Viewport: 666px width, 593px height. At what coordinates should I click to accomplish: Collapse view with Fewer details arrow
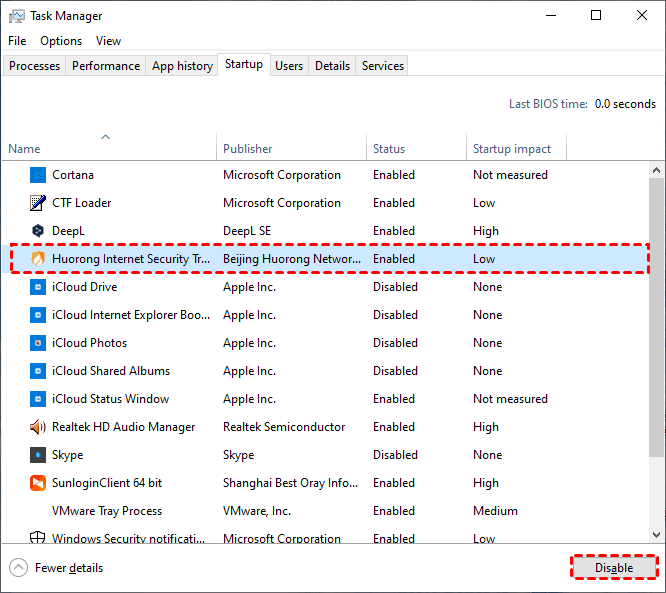click(x=18, y=568)
